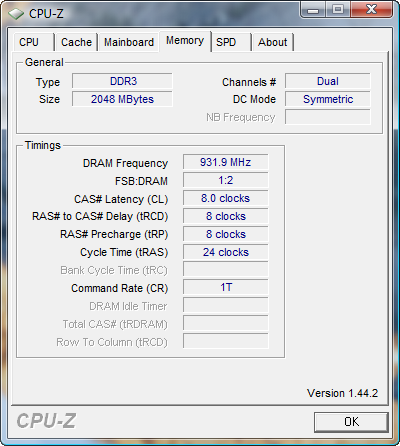The height and width of the screenshot is (446, 400).
Task: Click the OK button
Action: (351, 422)
